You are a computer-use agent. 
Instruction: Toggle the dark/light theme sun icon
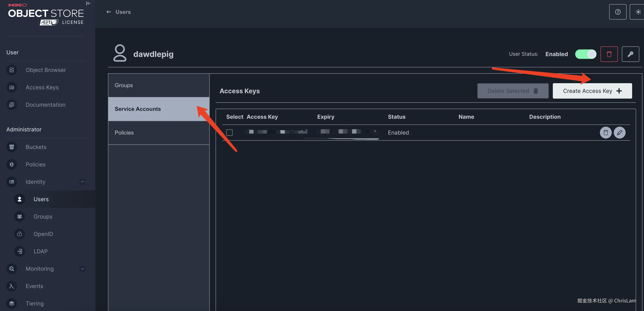pyautogui.click(x=638, y=12)
